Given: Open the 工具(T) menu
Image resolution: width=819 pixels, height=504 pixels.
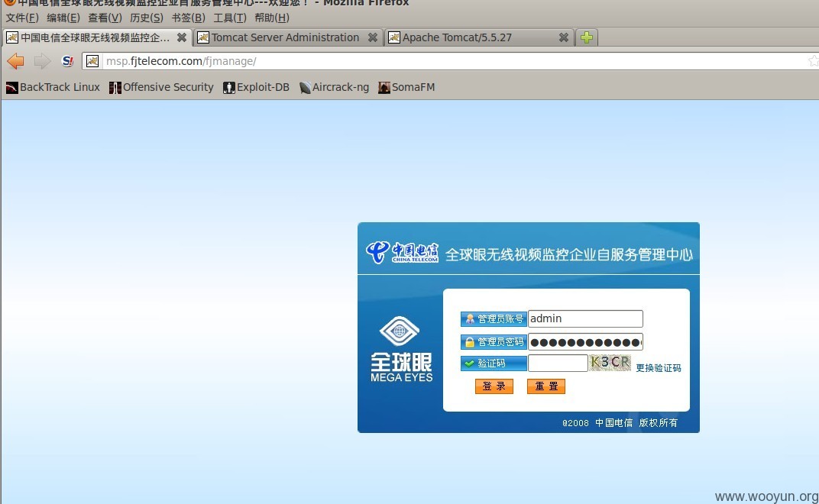Looking at the screenshot, I should 230,18.
